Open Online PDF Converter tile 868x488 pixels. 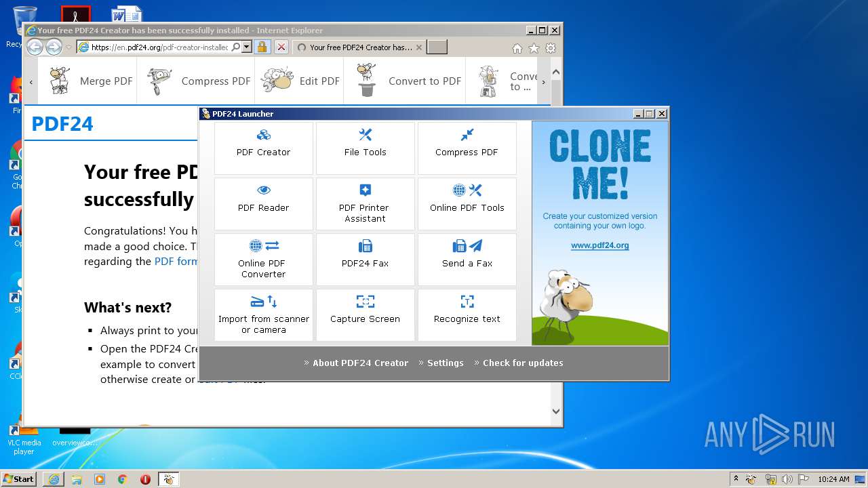(x=264, y=259)
